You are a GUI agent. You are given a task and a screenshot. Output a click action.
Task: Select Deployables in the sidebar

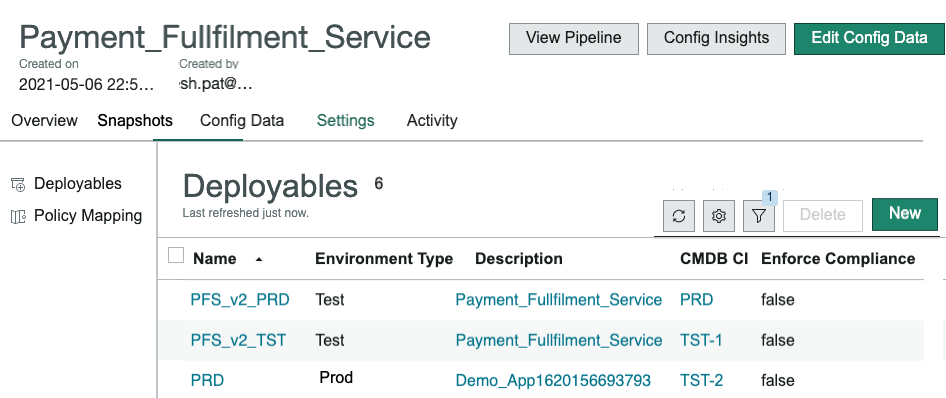point(78,184)
